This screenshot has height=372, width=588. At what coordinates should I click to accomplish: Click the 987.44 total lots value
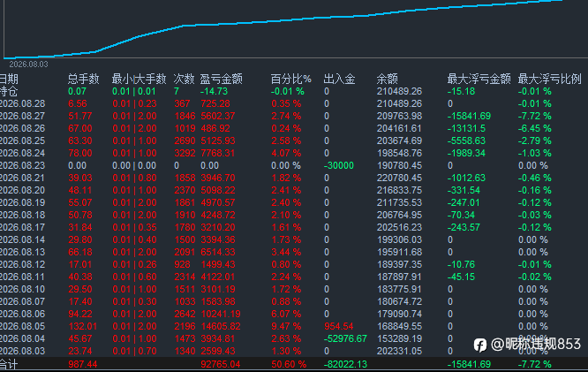coord(82,364)
